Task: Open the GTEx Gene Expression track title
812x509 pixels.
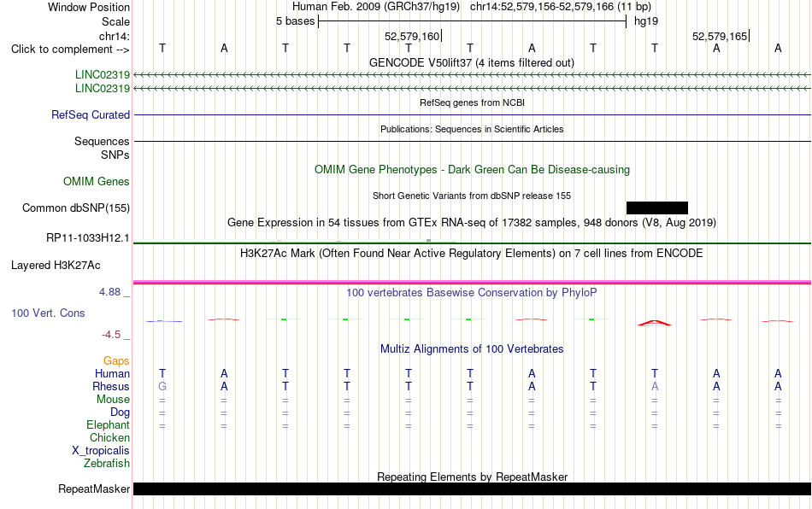Action: (x=472, y=223)
